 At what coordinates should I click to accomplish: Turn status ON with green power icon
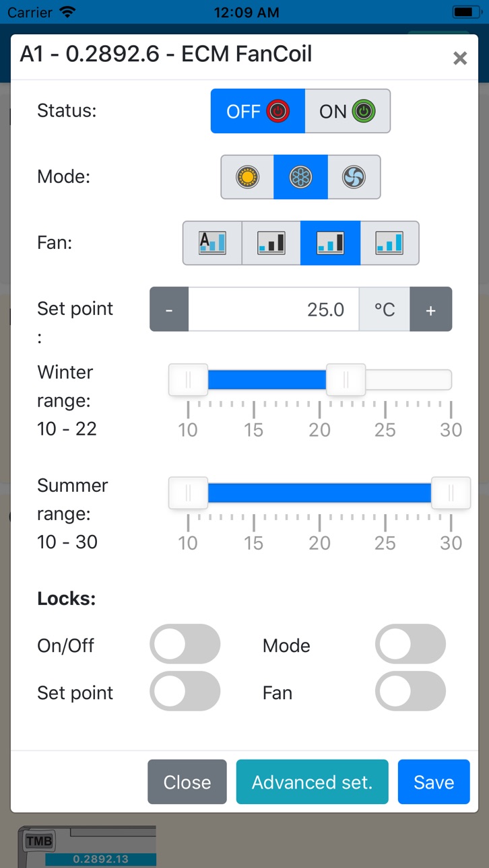pyautogui.click(x=348, y=111)
